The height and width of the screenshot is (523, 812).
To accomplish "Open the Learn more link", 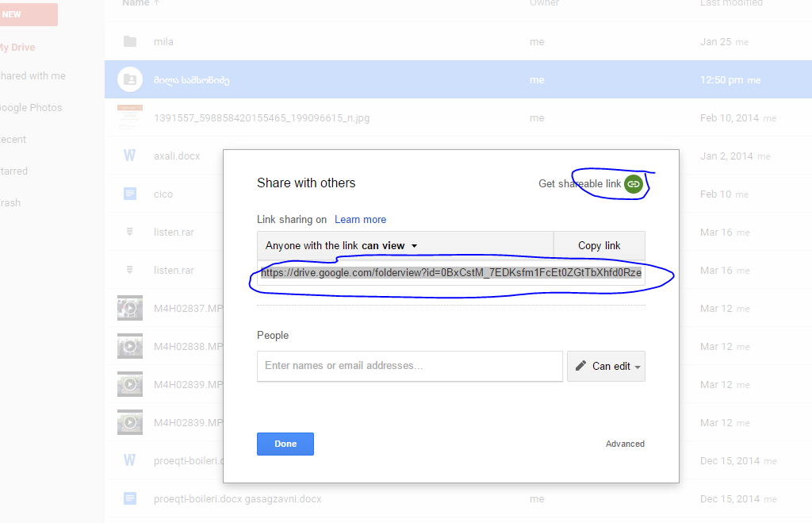I will tap(361, 219).
